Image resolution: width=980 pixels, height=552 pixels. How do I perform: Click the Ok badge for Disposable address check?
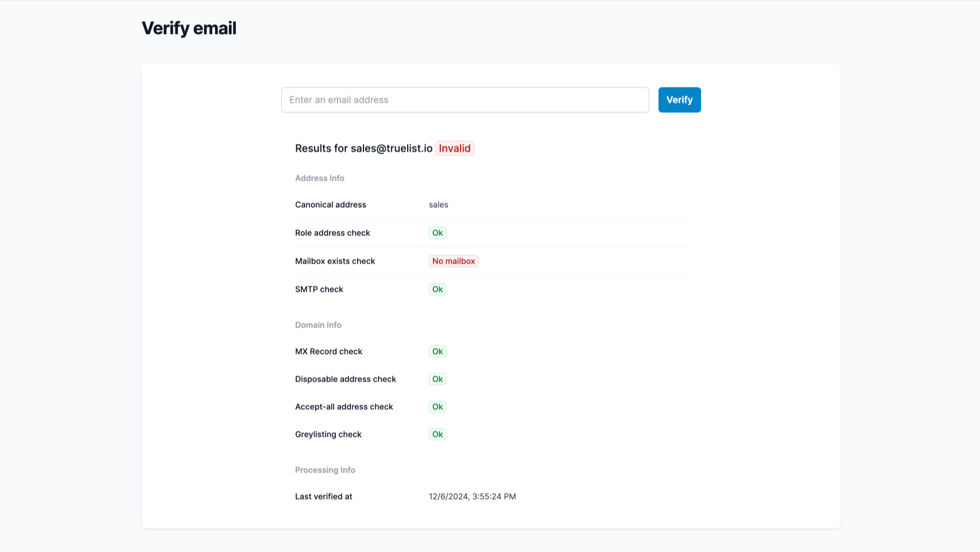coord(437,379)
